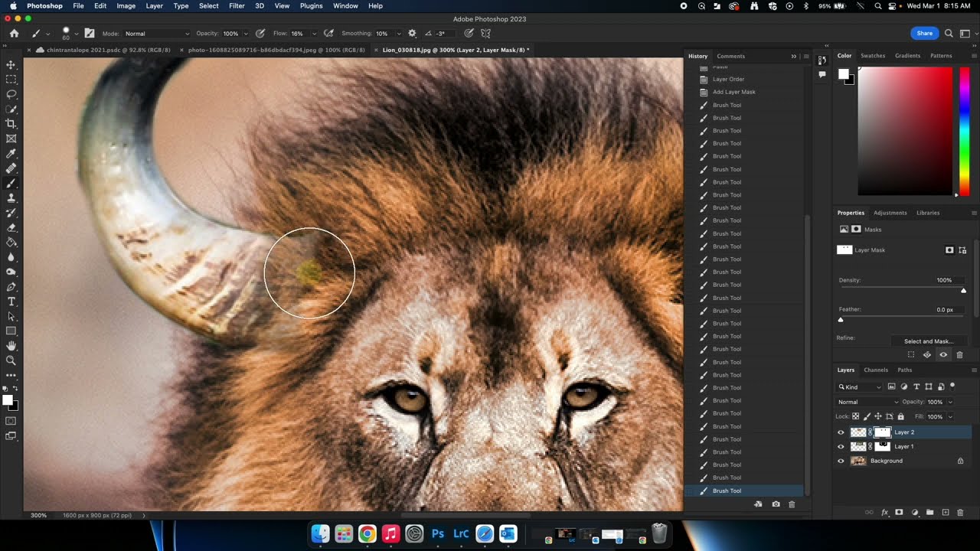Expand the layer blend mode Normal dropdown
Screen dimensions: 980x551
point(868,402)
